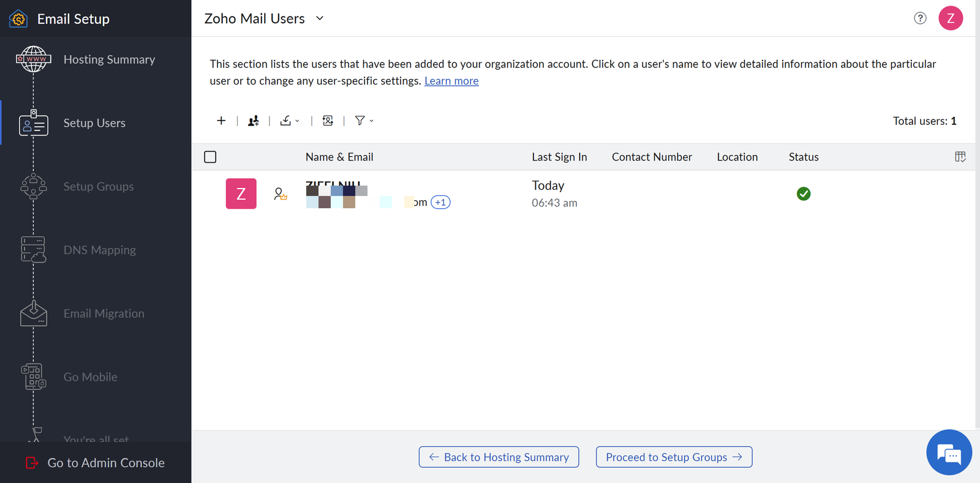This screenshot has width=980, height=483.
Task: Click the Hosting Summary globe icon
Action: pyautogui.click(x=34, y=59)
